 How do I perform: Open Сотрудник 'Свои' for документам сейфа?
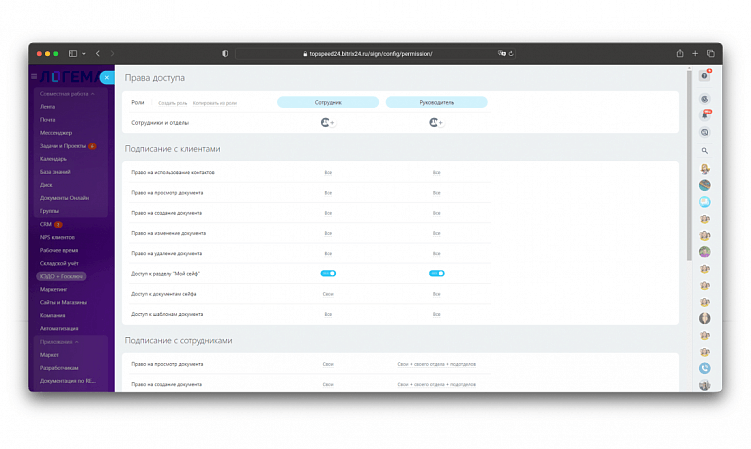pos(328,294)
